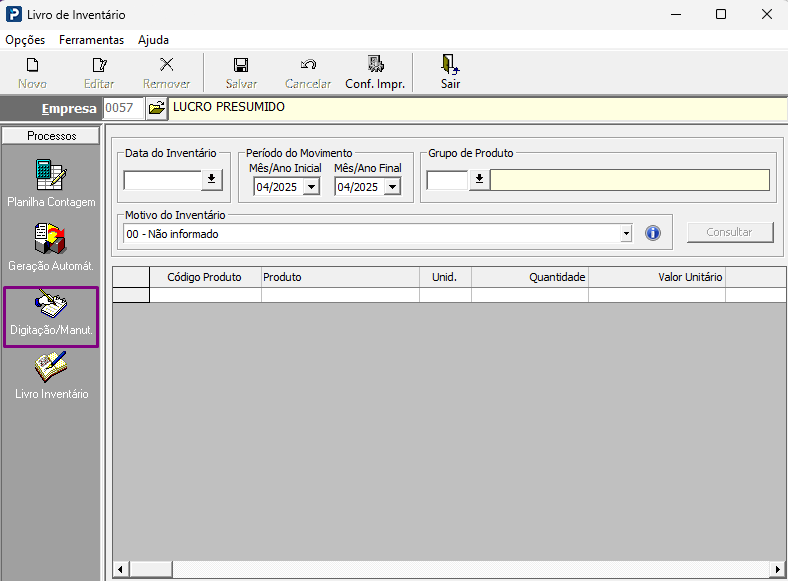Click the empty Produto cell in first row
Viewport: 788px width, 581px height.
pos(340,295)
